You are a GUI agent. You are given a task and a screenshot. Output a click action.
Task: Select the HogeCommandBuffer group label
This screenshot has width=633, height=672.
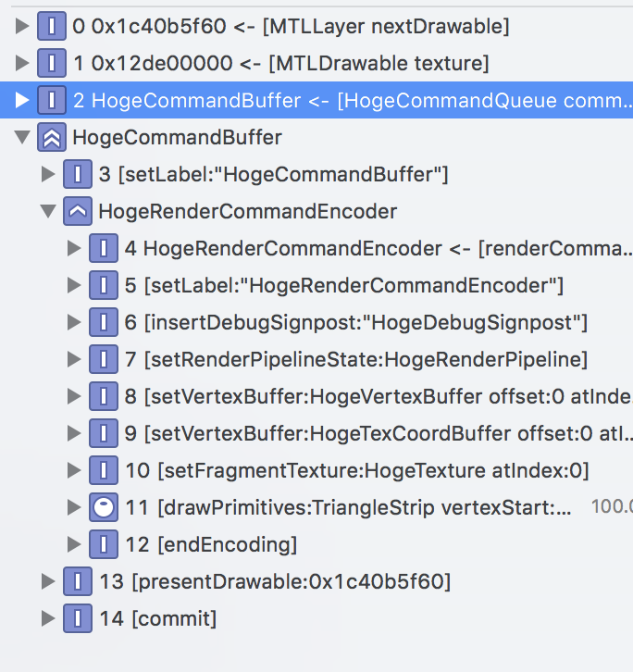click(177, 138)
